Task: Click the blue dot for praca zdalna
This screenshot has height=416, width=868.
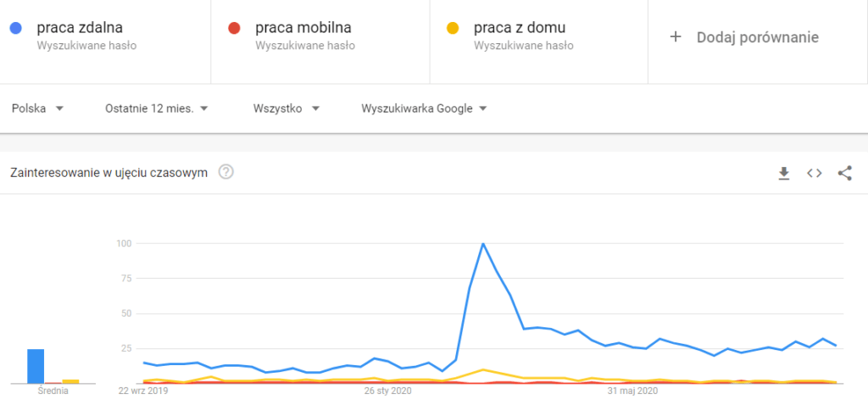Action: [17, 29]
